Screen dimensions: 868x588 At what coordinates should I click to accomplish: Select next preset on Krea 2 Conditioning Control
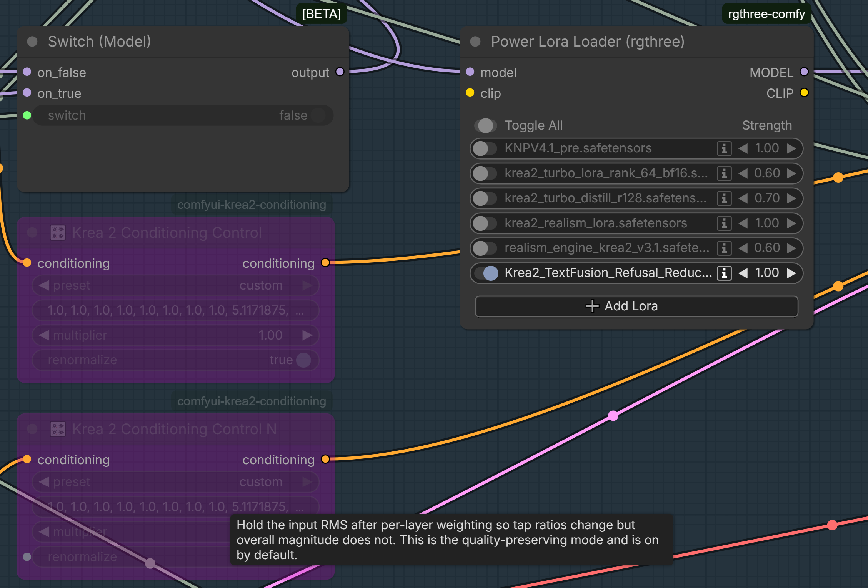[x=307, y=285]
